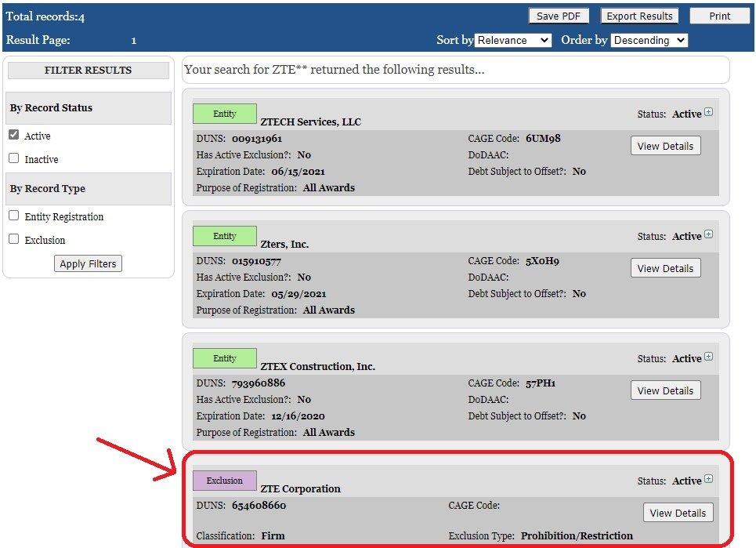The height and width of the screenshot is (548, 756).
Task: Click the purple Exclusion badge for ZTE Corporation
Action: [x=225, y=481]
